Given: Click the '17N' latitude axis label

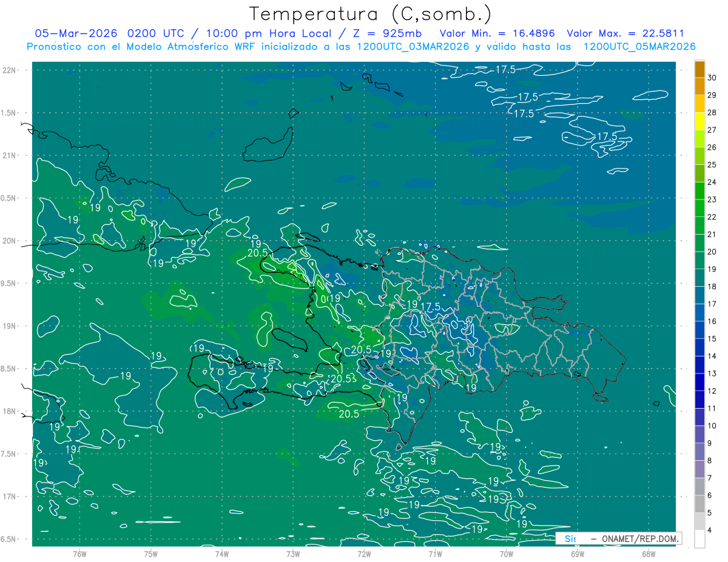Looking at the screenshot, I should pyautogui.click(x=10, y=497).
